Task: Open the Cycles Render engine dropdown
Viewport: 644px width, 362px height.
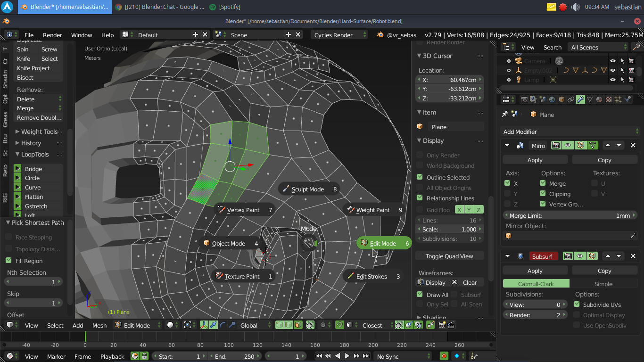Action: click(339, 35)
